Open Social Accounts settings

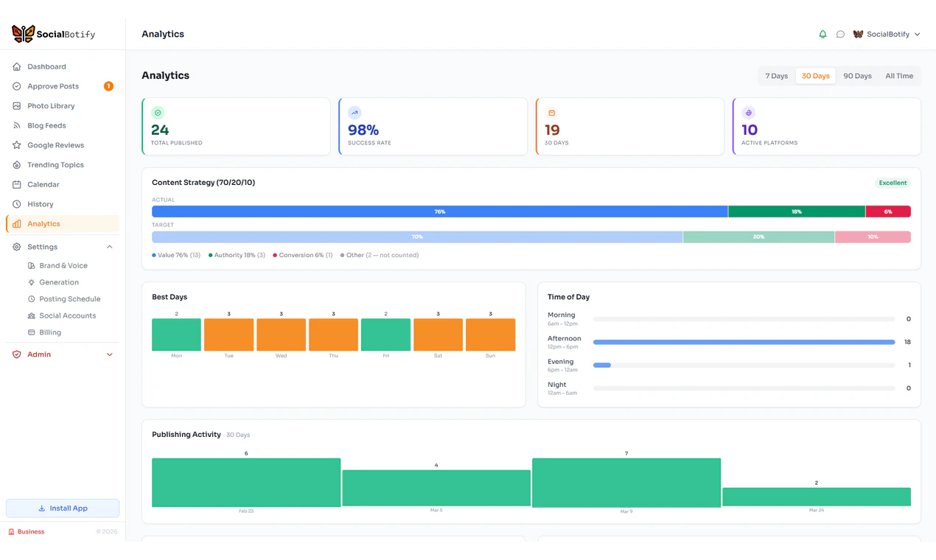67,315
